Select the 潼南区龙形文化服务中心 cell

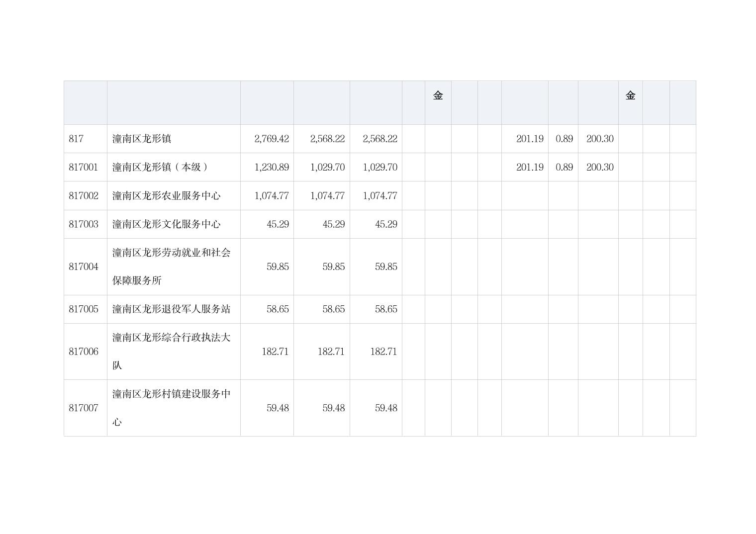(x=166, y=224)
